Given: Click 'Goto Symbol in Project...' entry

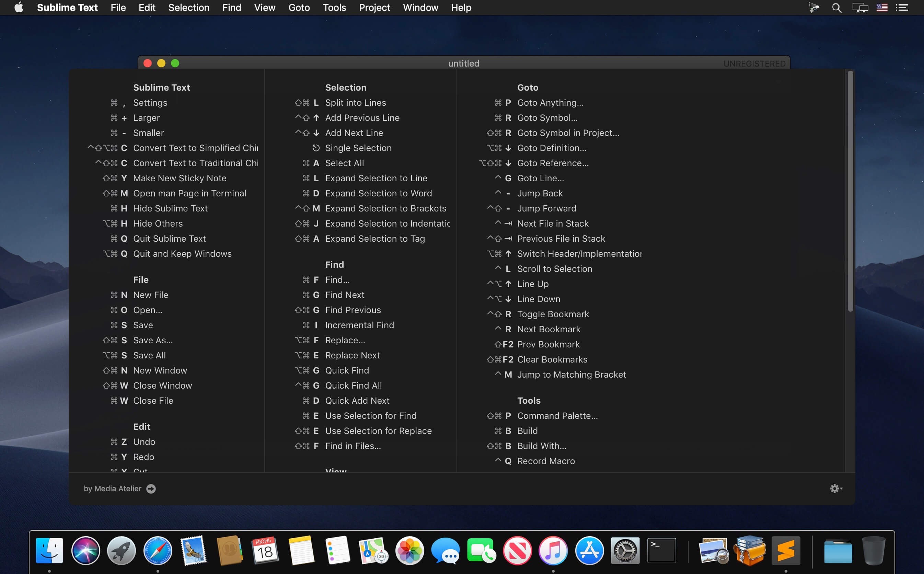Looking at the screenshot, I should pos(568,133).
